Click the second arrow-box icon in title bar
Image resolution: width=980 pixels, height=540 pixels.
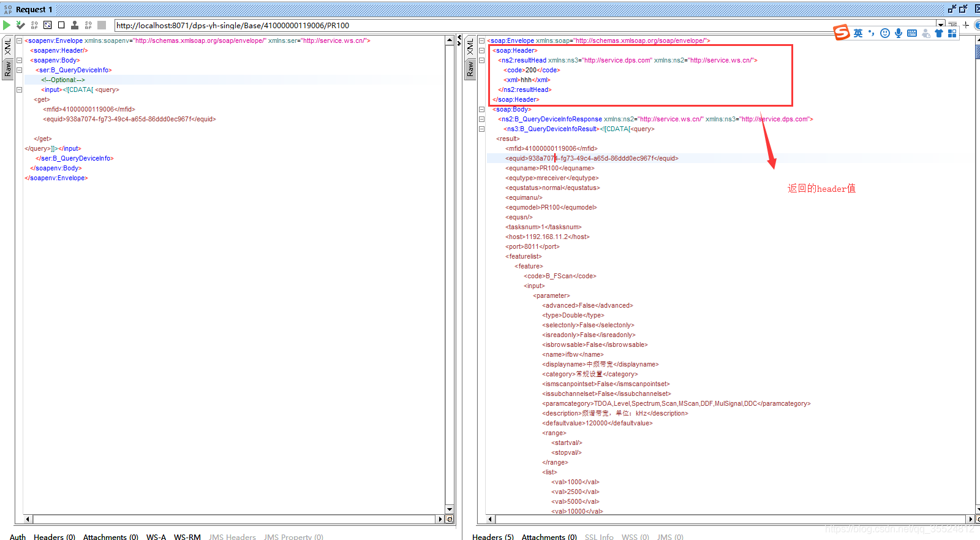pyautogui.click(x=963, y=9)
